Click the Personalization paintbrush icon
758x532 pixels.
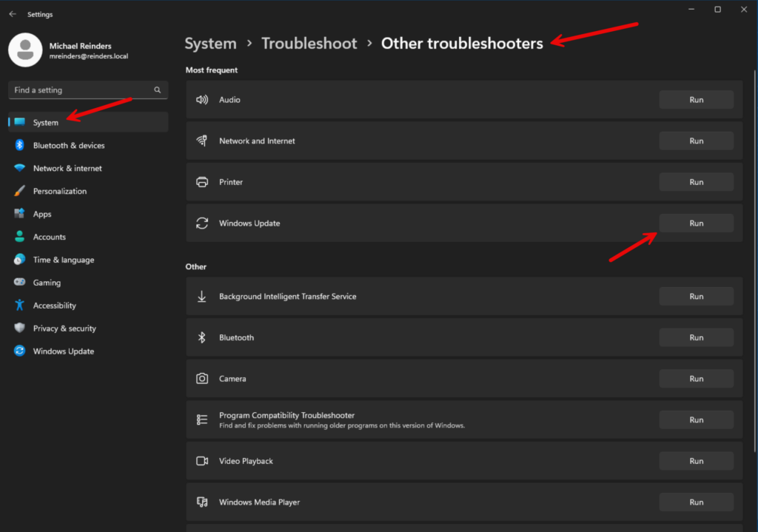[19, 191]
